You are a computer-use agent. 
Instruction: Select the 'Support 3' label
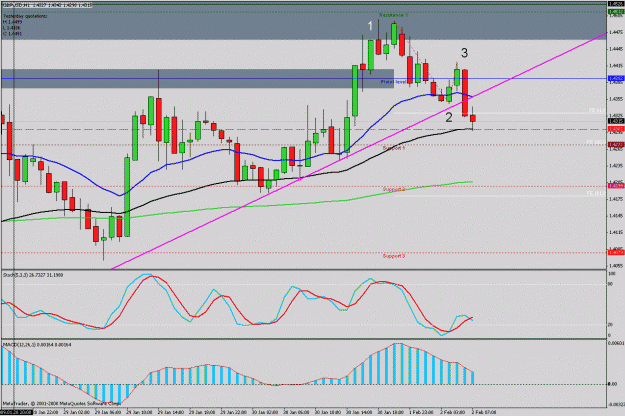[394, 256]
